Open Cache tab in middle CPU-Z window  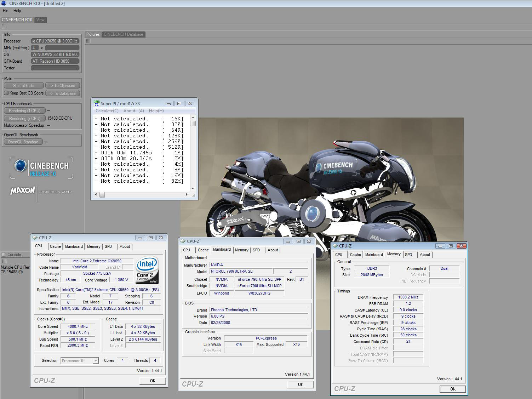(203, 250)
